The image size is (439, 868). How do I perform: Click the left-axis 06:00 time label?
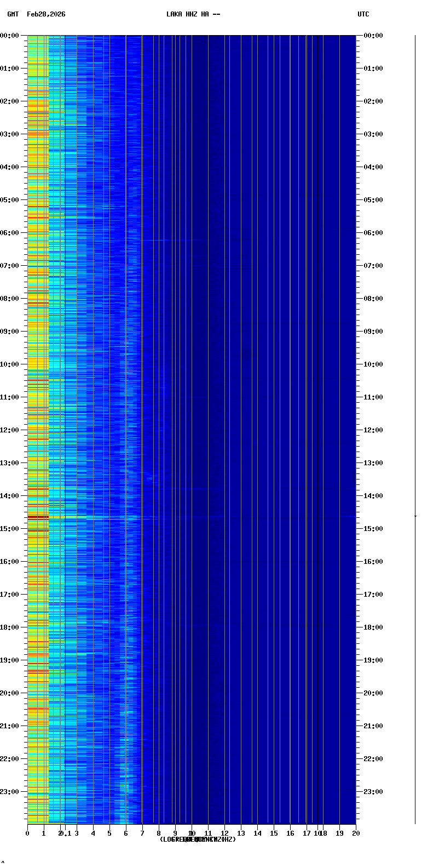[10, 233]
